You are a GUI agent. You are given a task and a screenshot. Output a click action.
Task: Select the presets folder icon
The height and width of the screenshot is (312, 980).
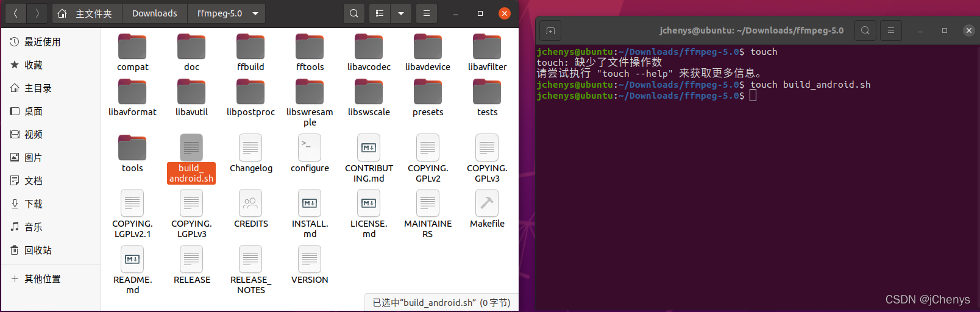coord(428,91)
